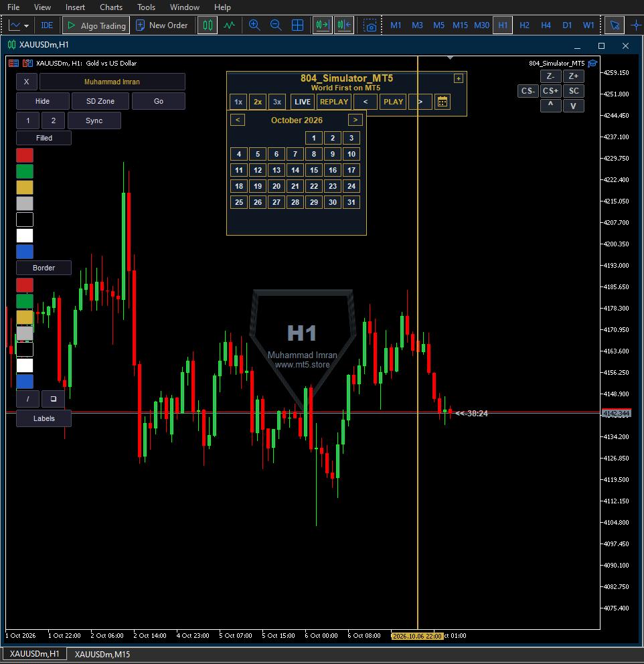644x664 pixels.
Task: Toggle the chart shift icon
Action: pyautogui.click(x=344, y=25)
